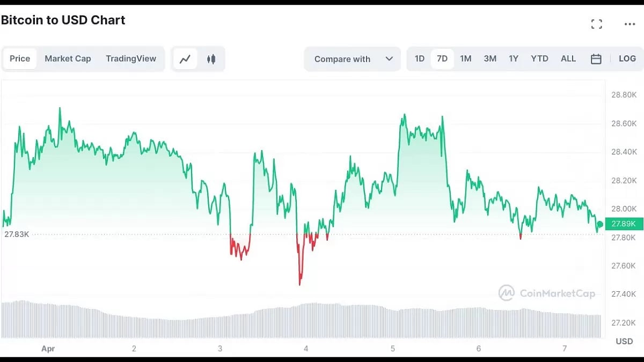The width and height of the screenshot is (644, 362).
Task: Expand the chart to fullscreen
Action: click(596, 24)
